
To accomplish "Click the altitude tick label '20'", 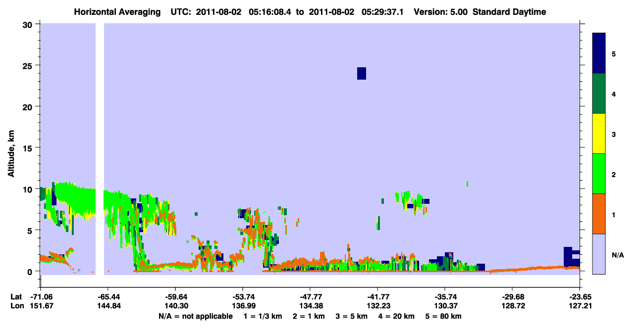I will [x=29, y=106].
